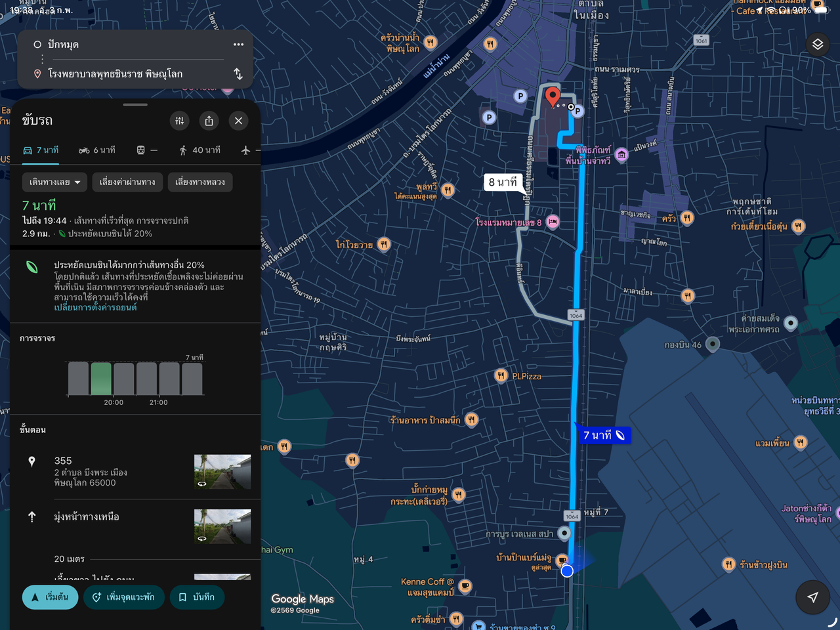840x630 pixels.
Task: Expand the เดินทางเลย departure time dropdown
Action: pos(54,182)
